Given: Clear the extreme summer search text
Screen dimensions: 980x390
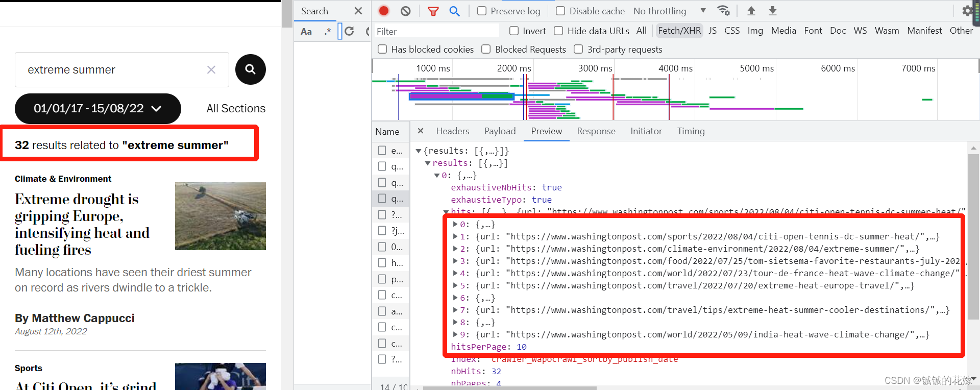Looking at the screenshot, I should pos(211,69).
